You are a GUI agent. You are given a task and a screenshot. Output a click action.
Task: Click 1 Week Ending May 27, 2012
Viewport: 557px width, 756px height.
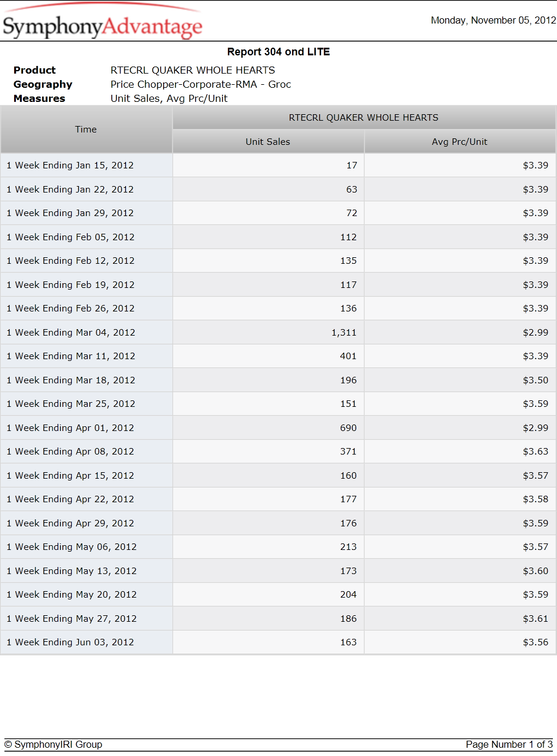(x=72, y=619)
